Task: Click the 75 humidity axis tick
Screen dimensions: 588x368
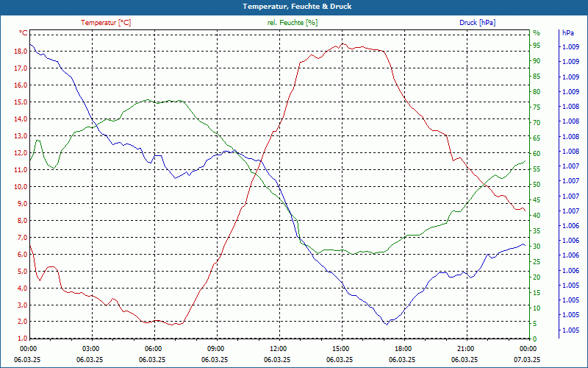Action: pos(537,107)
